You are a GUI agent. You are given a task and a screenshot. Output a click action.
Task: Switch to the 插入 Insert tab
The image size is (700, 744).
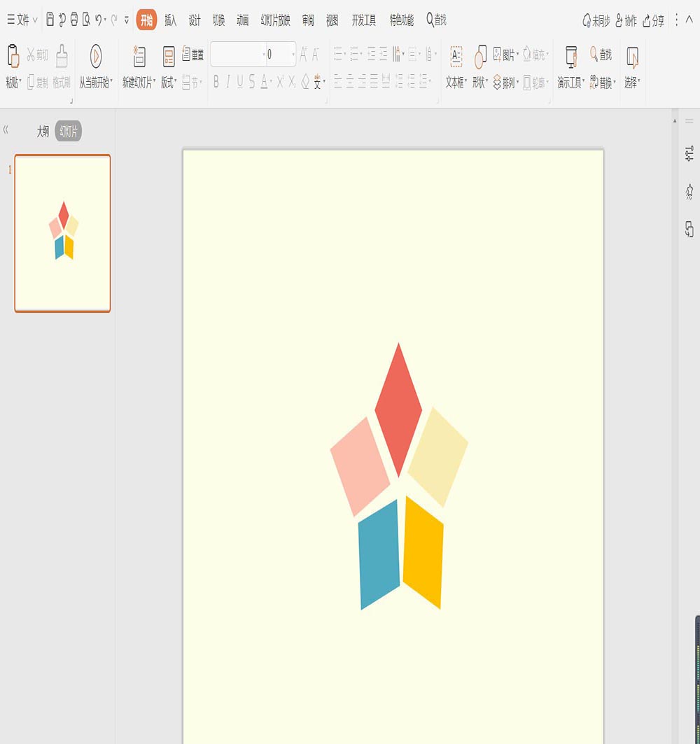tap(170, 20)
